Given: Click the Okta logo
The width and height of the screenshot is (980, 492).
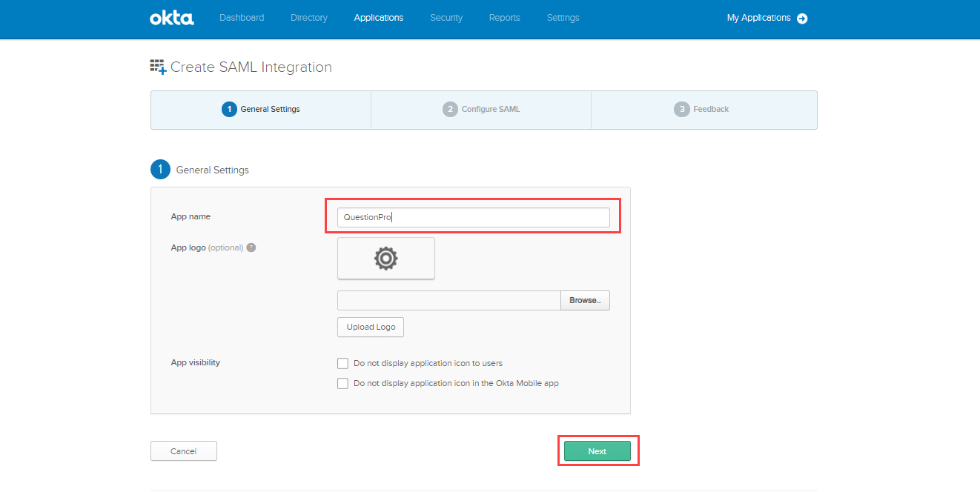Looking at the screenshot, I should tap(171, 18).
